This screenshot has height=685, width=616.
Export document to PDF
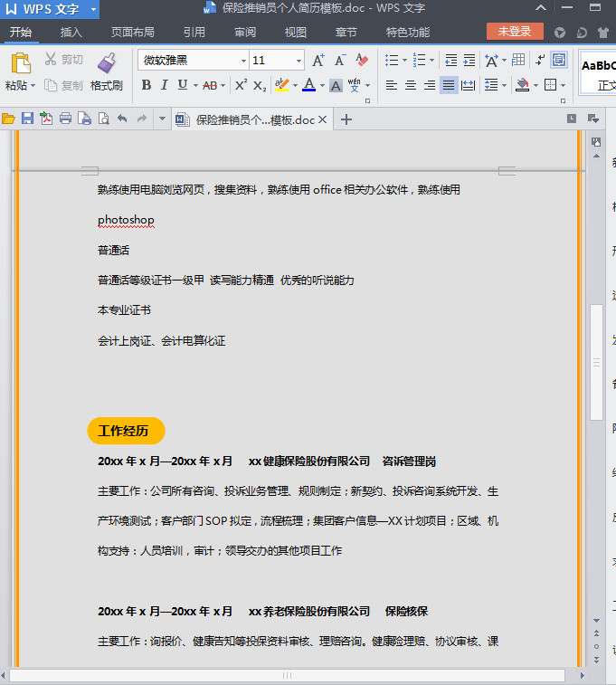(46, 119)
